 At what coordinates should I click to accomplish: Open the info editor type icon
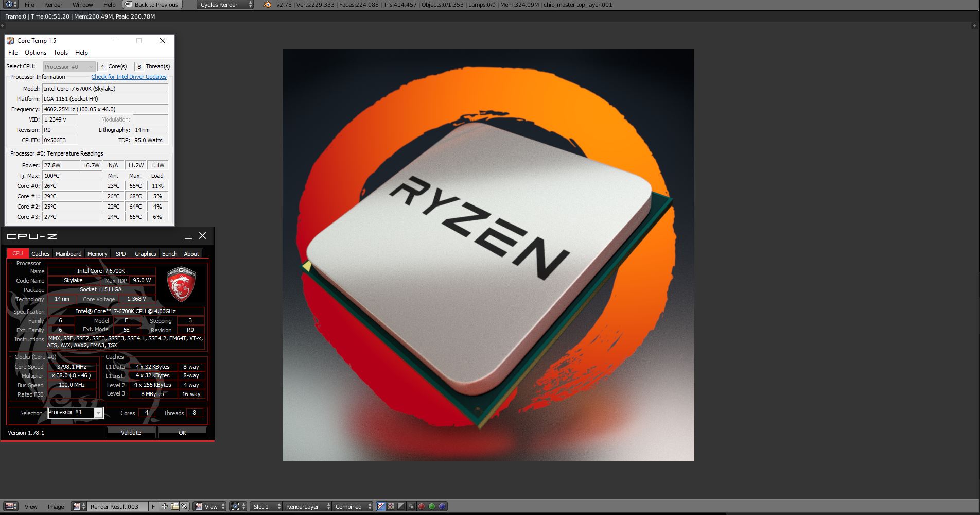pyautogui.click(x=10, y=5)
